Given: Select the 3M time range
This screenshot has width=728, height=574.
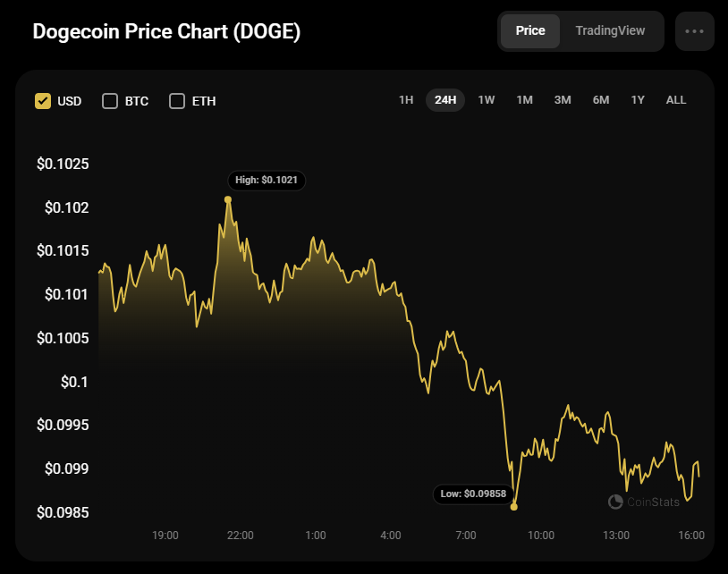Looking at the screenshot, I should pos(563,100).
